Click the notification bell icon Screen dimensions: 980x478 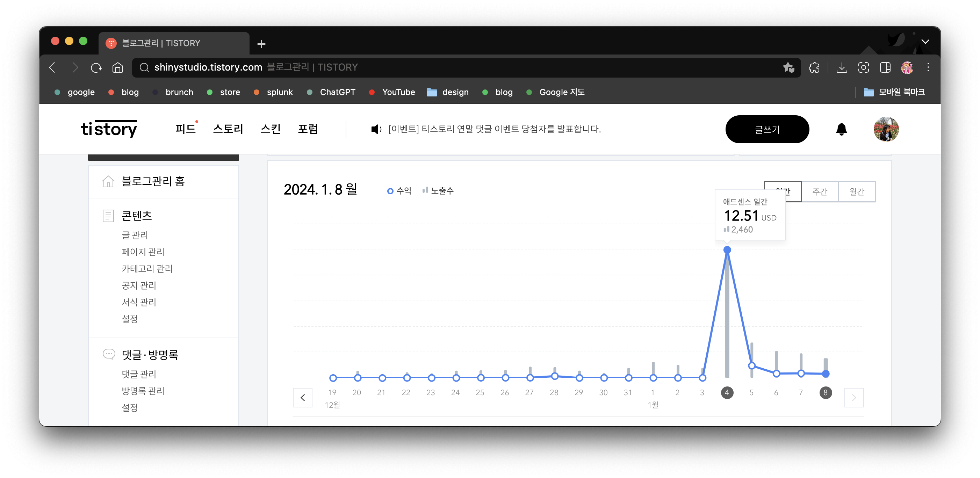[x=841, y=129]
